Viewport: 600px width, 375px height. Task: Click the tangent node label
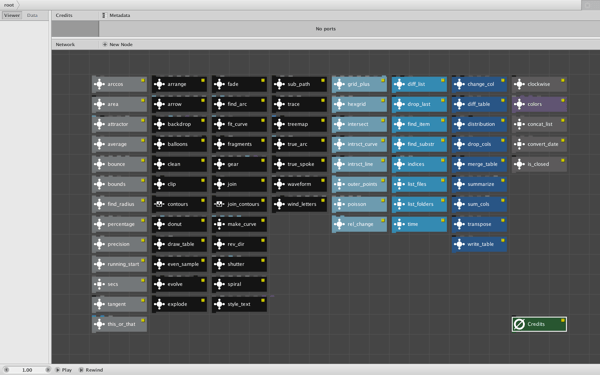pos(117,304)
